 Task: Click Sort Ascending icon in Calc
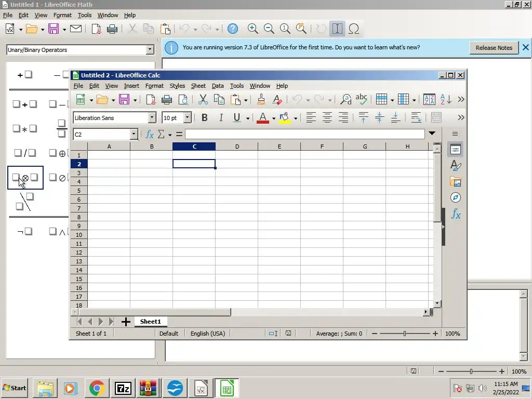(x=445, y=99)
